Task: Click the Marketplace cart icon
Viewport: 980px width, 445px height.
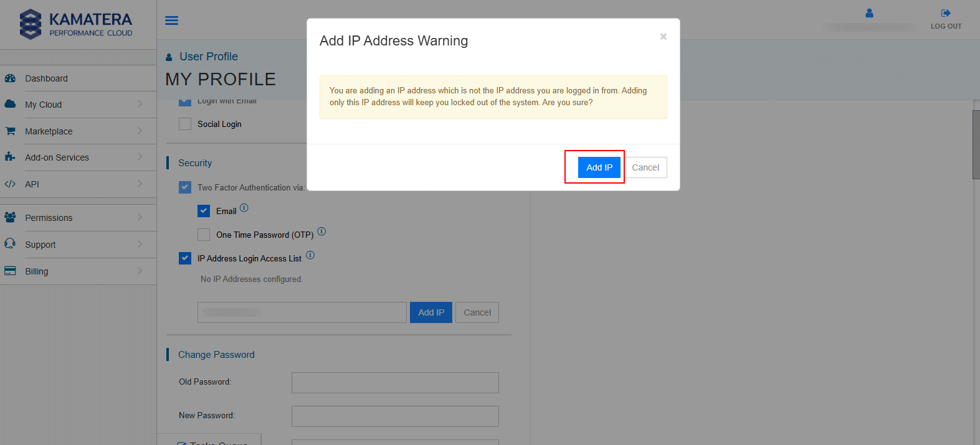Action: pyautogui.click(x=10, y=131)
